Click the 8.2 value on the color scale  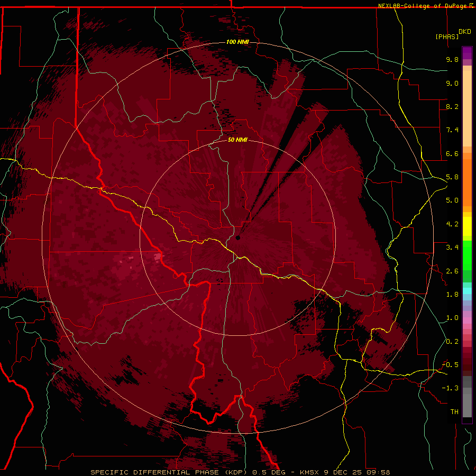pyautogui.click(x=452, y=106)
